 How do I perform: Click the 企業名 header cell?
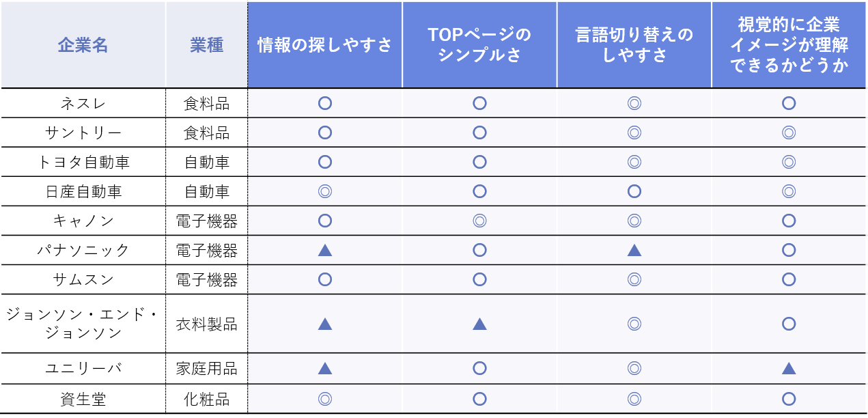(x=83, y=45)
